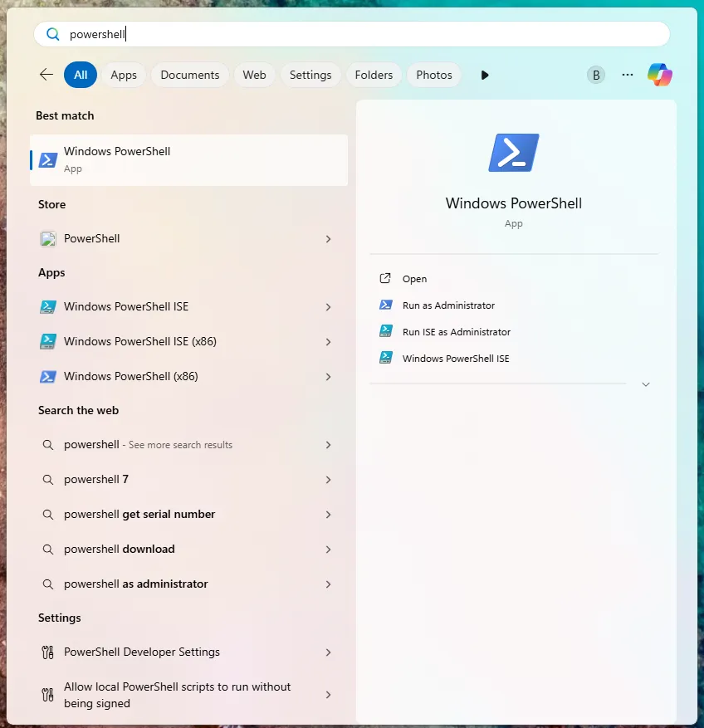Click the search text field containing powershell
This screenshot has width=704, height=728.
[x=351, y=34]
